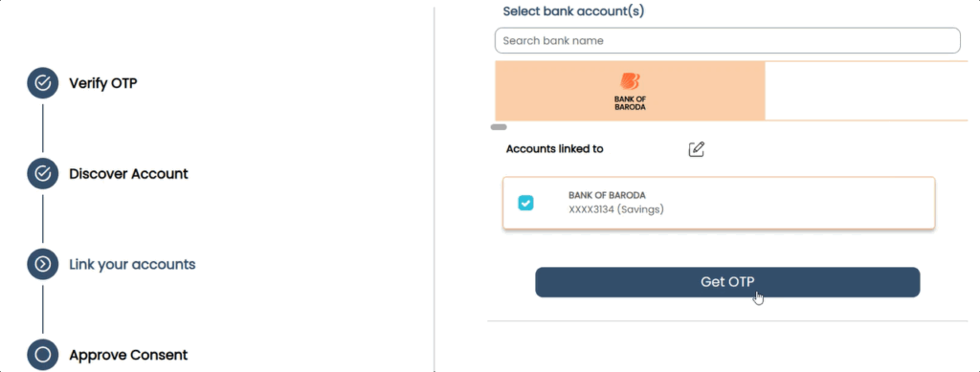The width and height of the screenshot is (980, 372).
Task: Edit the linked mobile number via pencil icon
Action: click(x=697, y=149)
